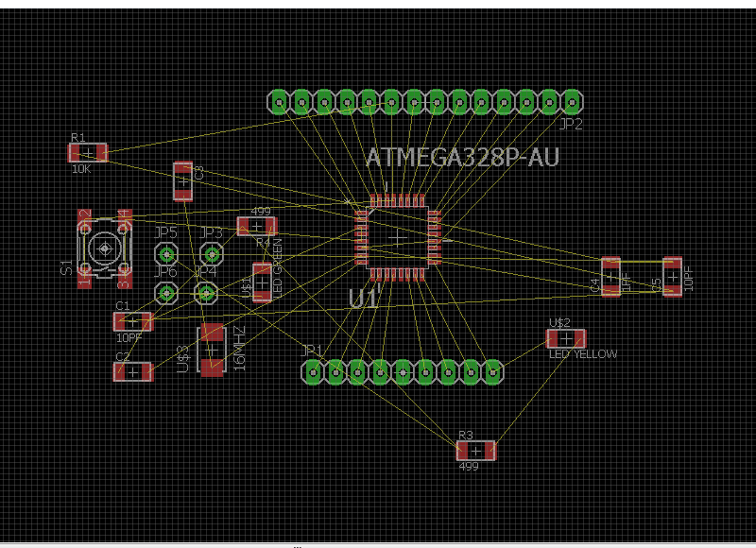Select the C4 capacitor footprint
Viewport: 756px width, 548px height.
pyautogui.click(x=610, y=277)
